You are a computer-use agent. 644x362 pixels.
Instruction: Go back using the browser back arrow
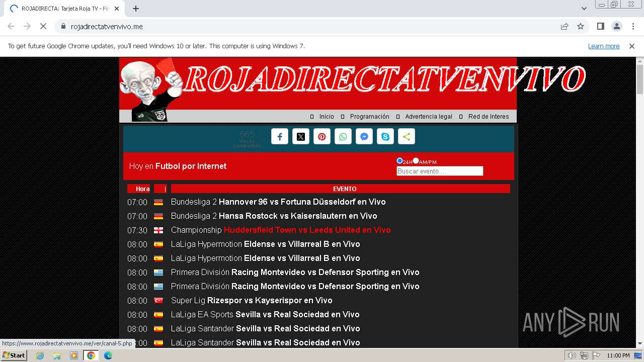[11, 26]
